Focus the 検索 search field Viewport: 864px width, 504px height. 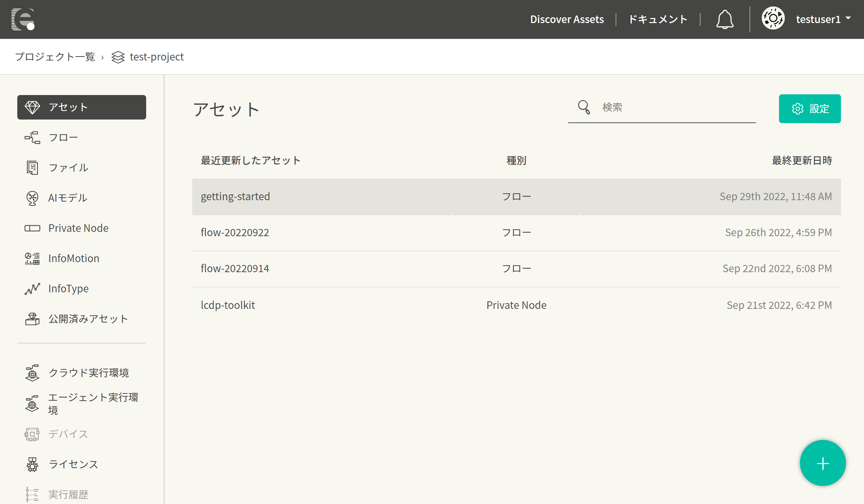click(x=662, y=108)
